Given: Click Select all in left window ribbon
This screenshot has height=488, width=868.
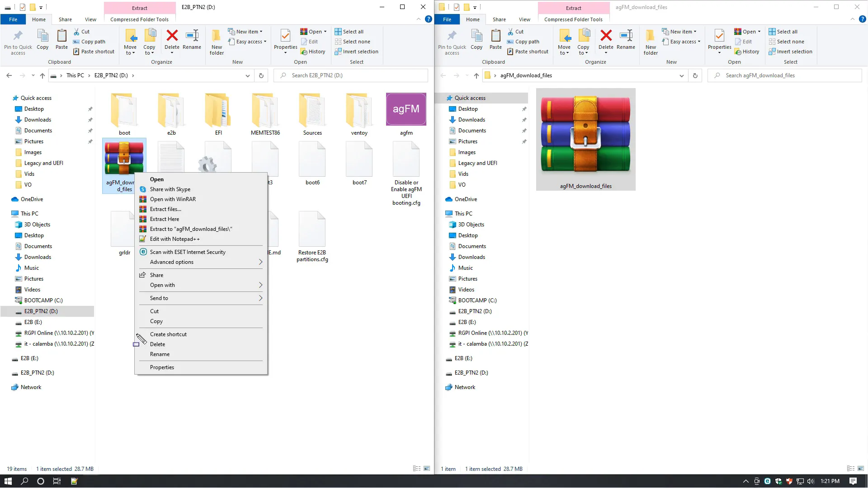Looking at the screenshot, I should tap(349, 32).
